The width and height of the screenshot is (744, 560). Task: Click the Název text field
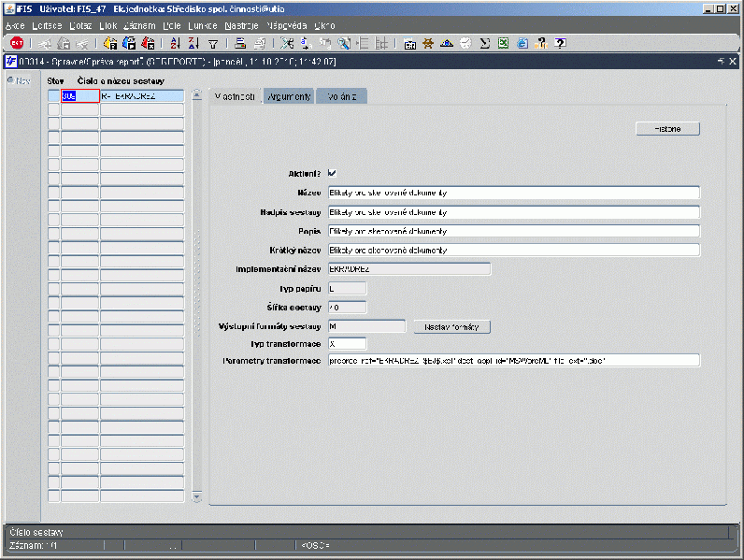pyautogui.click(x=513, y=193)
